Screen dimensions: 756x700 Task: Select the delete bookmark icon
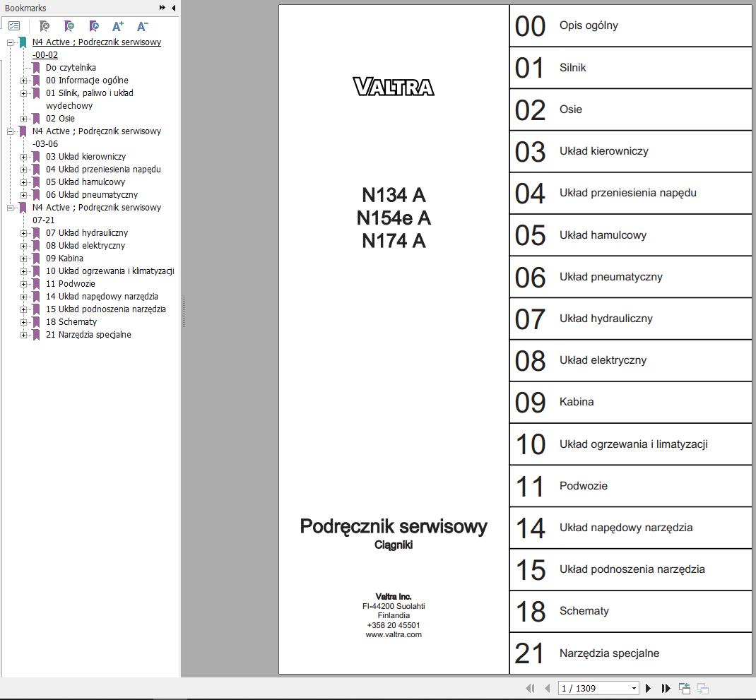coord(45,26)
